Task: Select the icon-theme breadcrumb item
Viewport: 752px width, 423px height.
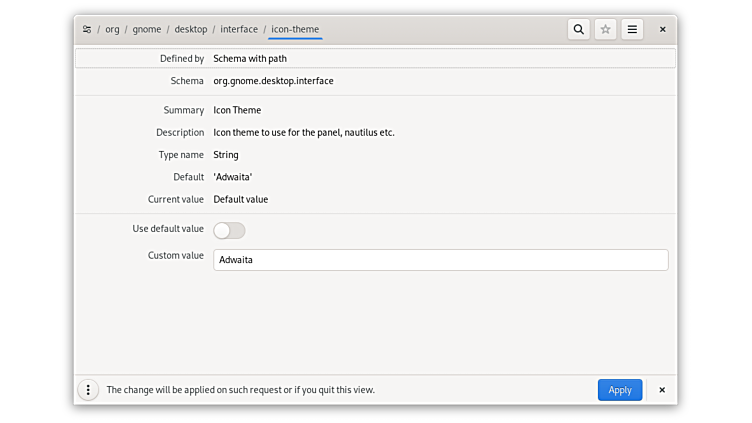Action: [x=295, y=30]
